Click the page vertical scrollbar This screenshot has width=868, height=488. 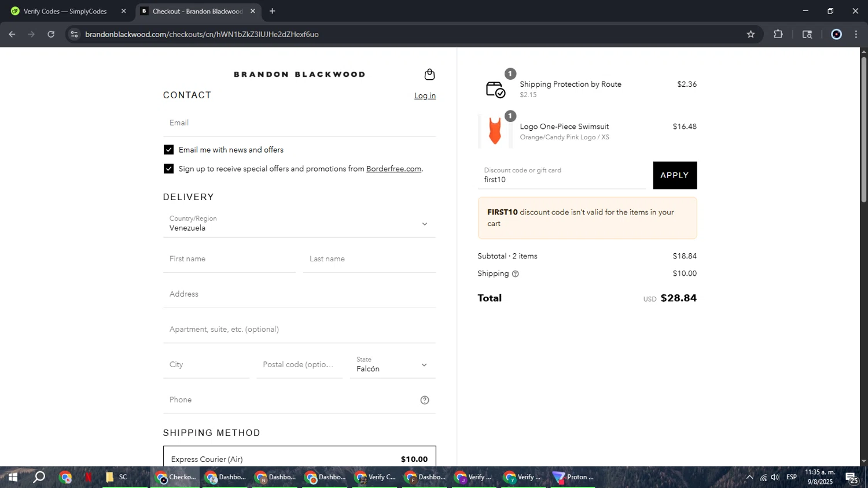click(863, 130)
